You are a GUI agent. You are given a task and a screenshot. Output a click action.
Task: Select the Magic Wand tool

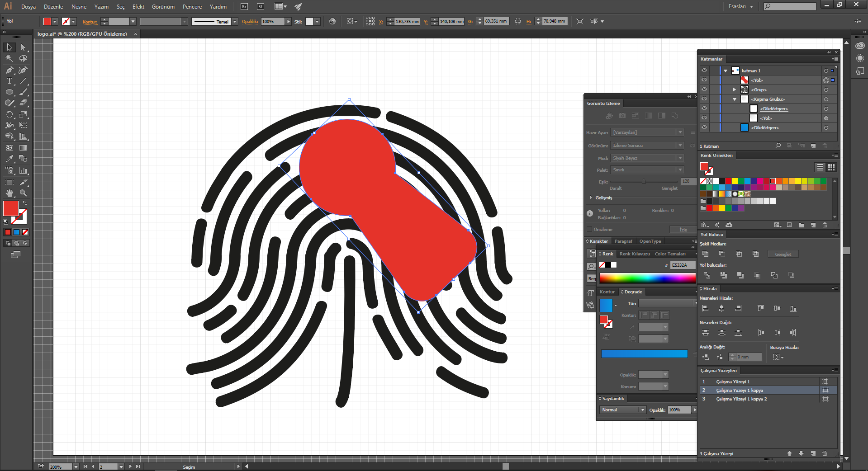click(9, 58)
